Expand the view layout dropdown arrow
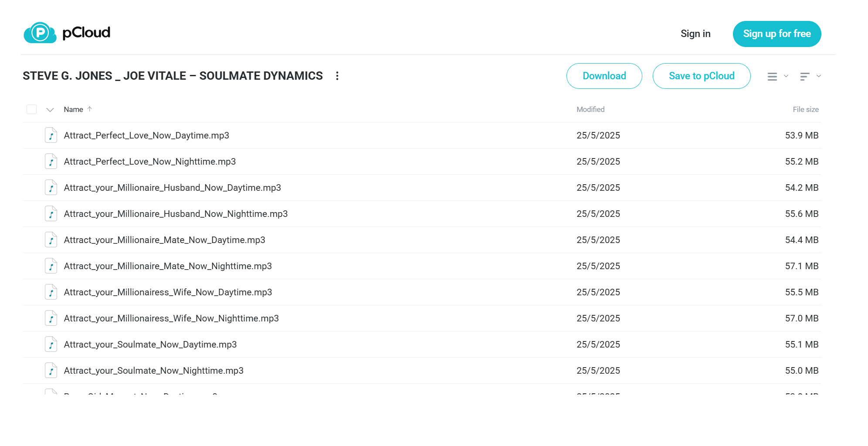Screen dimensions: 868x446 click(786, 76)
